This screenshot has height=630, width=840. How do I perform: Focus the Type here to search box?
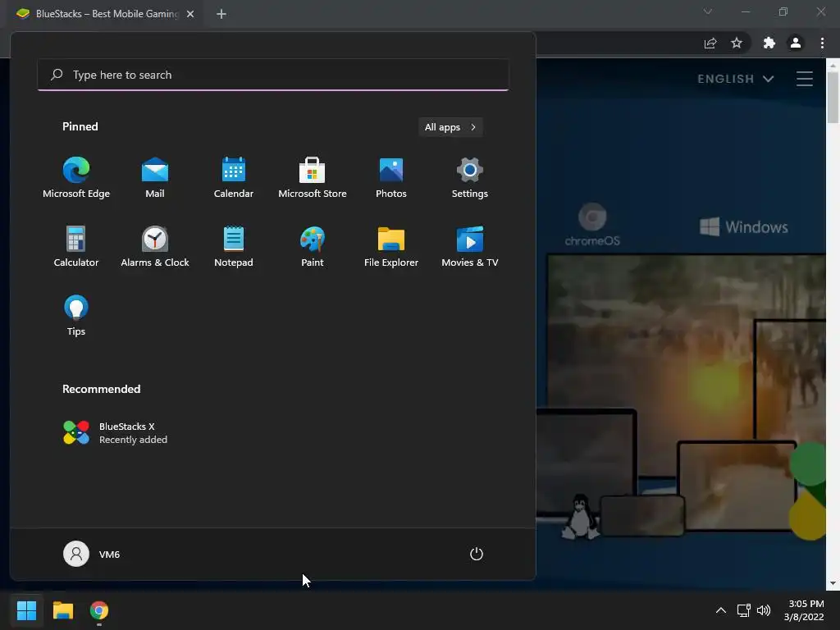point(272,75)
